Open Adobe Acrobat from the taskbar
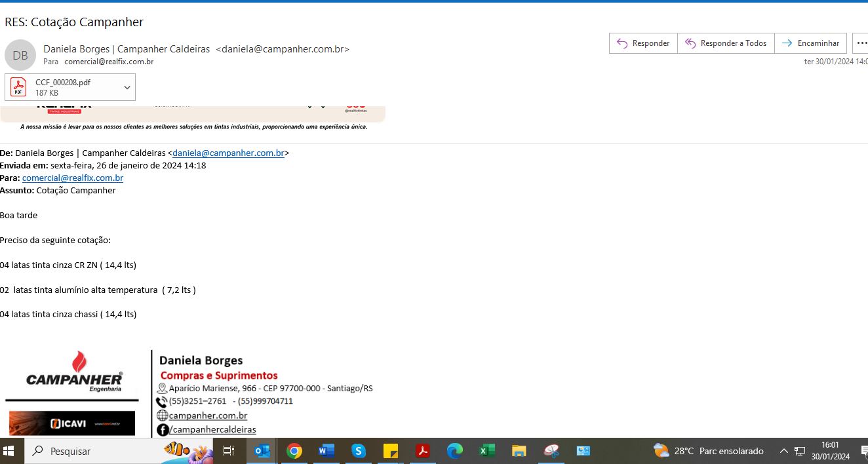Screen dimensions: 868x464 pyautogui.click(x=423, y=451)
